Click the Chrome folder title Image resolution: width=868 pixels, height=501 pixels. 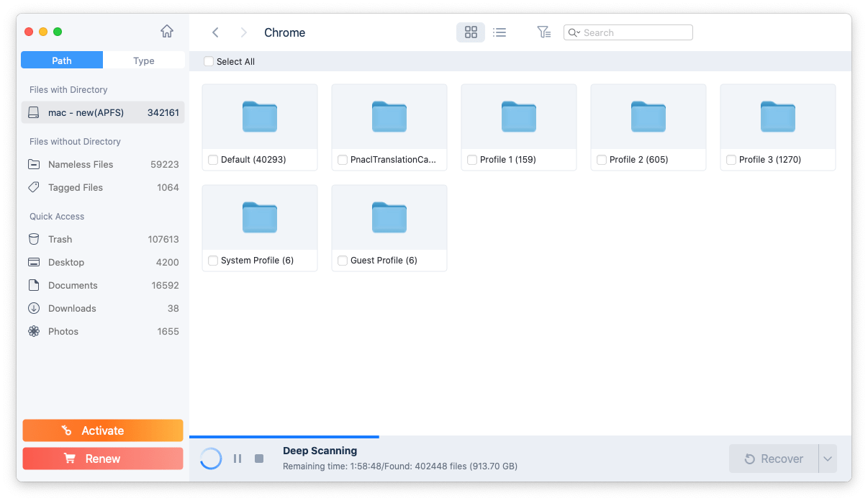click(285, 32)
